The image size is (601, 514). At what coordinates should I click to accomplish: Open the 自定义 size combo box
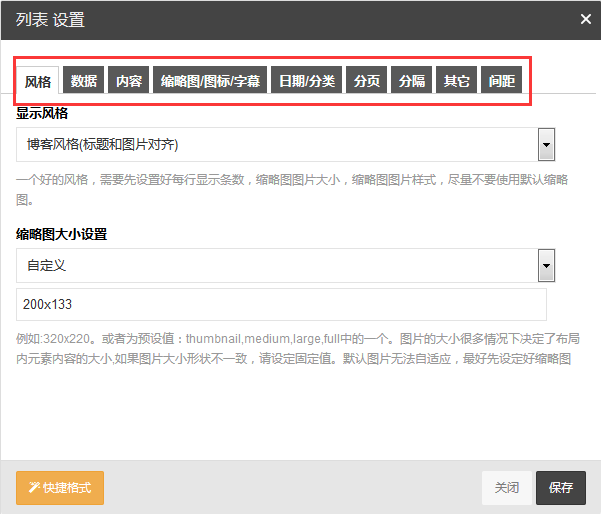(286, 266)
